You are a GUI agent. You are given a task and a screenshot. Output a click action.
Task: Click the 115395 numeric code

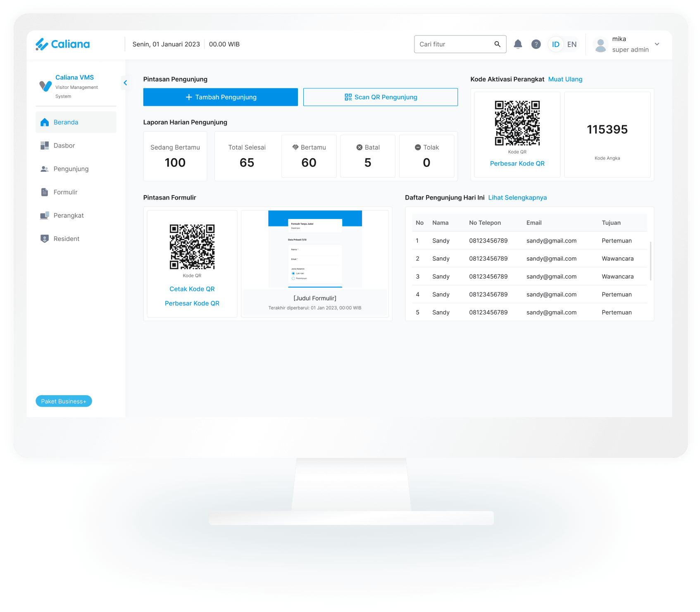click(x=607, y=129)
